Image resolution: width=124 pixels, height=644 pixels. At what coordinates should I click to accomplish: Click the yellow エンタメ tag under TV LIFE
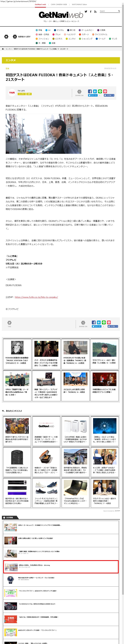click(x=22, y=94)
